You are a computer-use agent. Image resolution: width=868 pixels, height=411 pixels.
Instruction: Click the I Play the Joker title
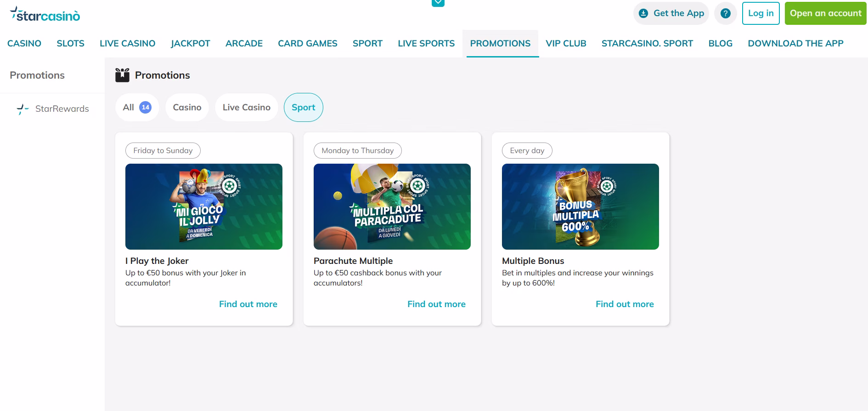(157, 261)
